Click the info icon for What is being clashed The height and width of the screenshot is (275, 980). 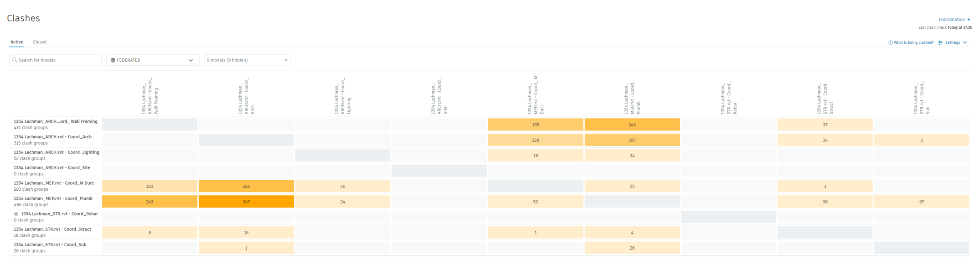tap(890, 43)
